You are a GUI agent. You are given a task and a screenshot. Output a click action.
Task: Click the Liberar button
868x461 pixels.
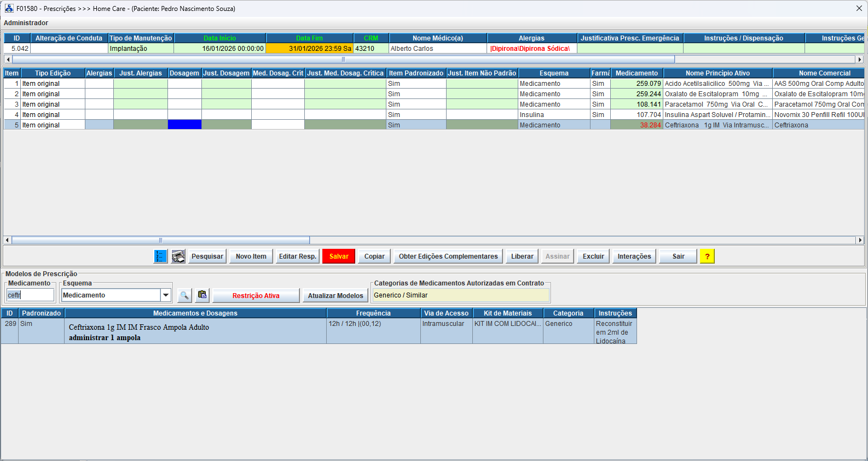click(522, 256)
